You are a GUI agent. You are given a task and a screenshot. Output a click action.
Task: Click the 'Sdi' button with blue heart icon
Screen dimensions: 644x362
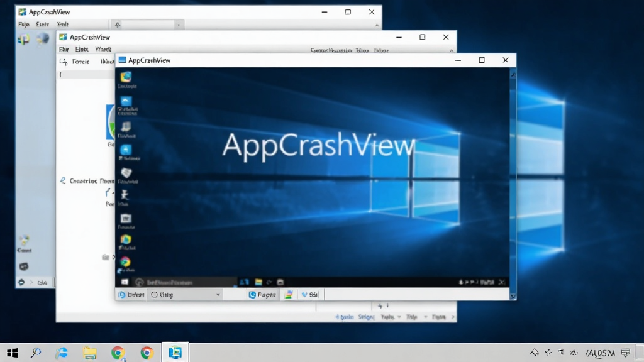pyautogui.click(x=310, y=295)
